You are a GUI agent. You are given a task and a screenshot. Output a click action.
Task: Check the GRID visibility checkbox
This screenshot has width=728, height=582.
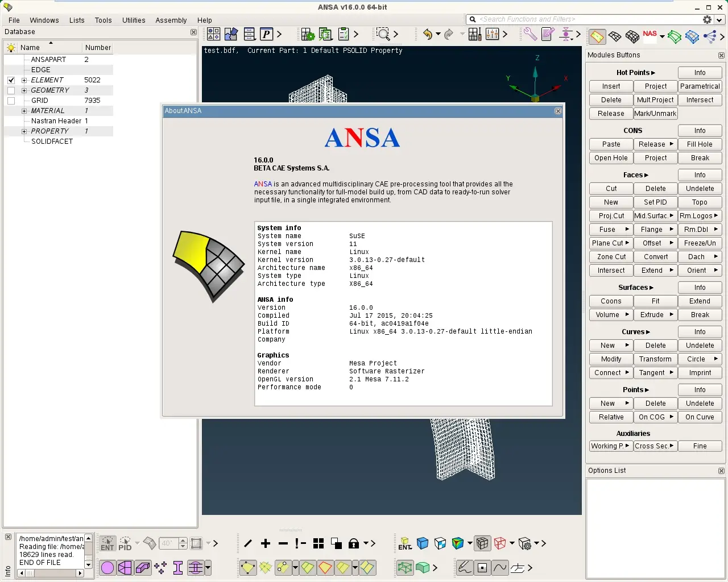tap(11, 101)
